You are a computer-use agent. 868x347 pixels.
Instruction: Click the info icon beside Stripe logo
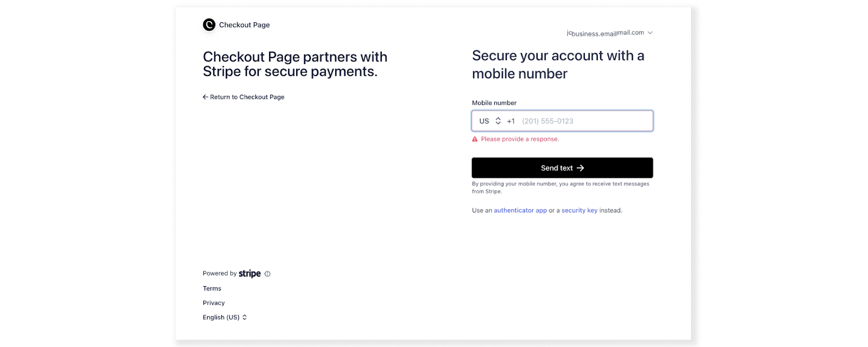tap(267, 274)
